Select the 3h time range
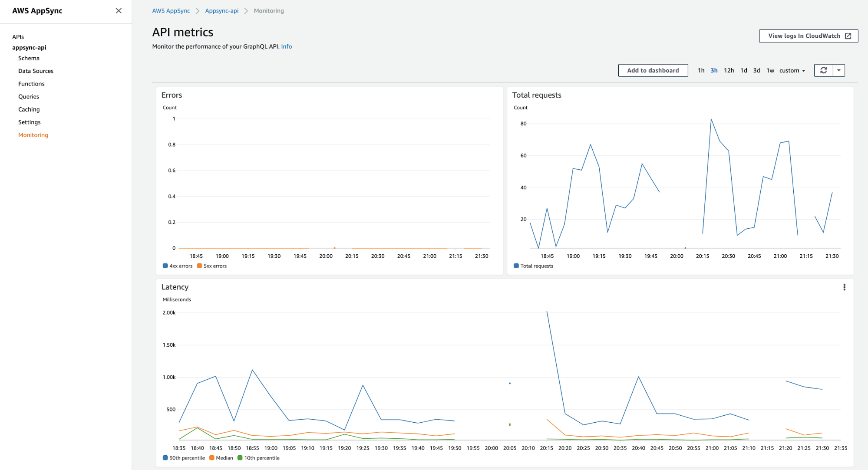 714,70
